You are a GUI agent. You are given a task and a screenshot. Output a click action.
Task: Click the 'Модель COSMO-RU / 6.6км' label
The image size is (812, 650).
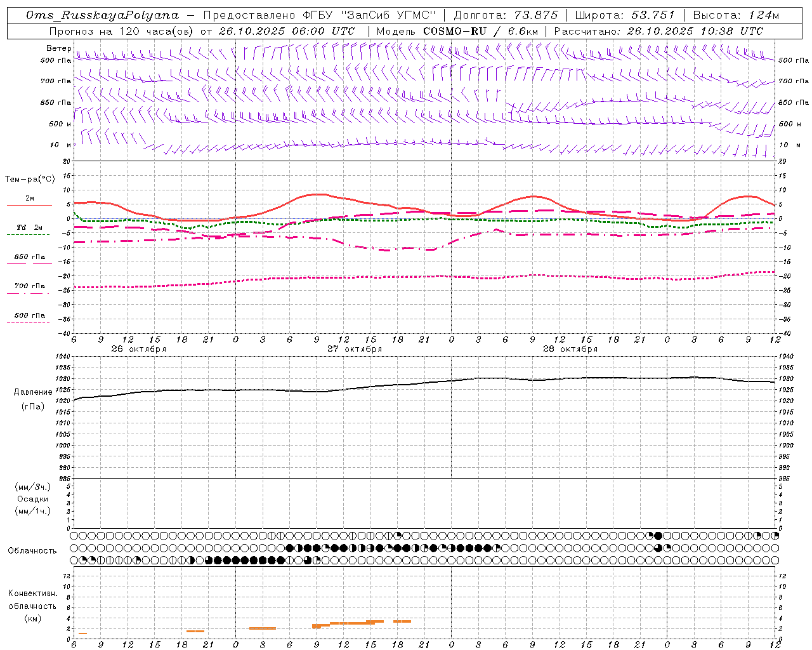tap(457, 31)
